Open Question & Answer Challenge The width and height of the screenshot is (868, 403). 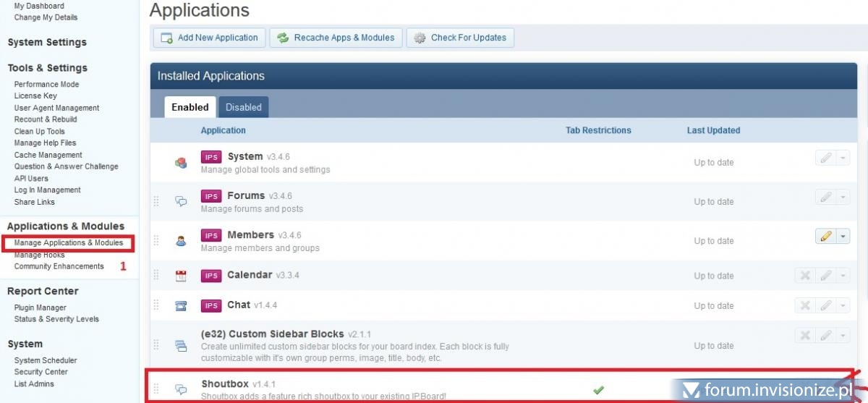[x=66, y=166]
